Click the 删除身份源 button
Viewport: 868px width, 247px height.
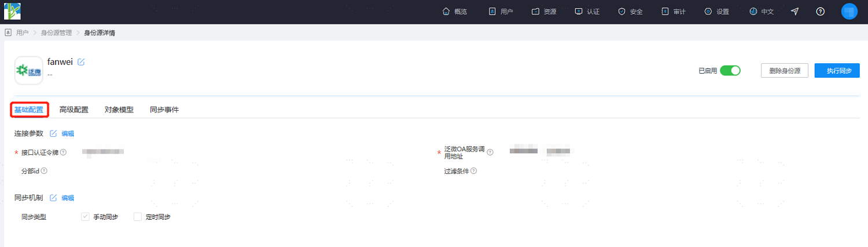click(785, 71)
